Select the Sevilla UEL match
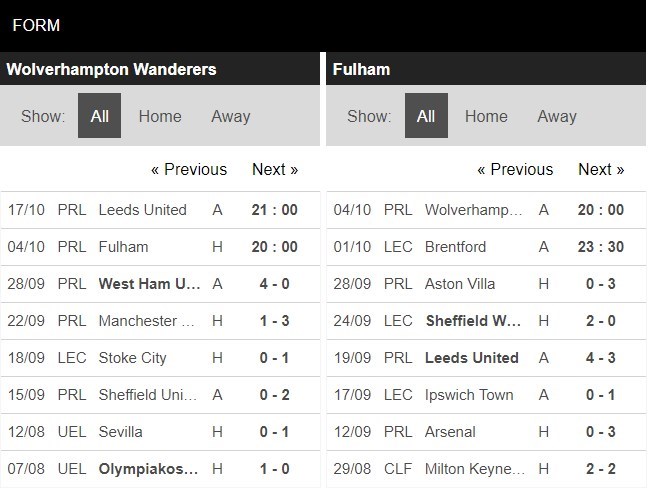This screenshot has width=651, height=497. (120, 432)
